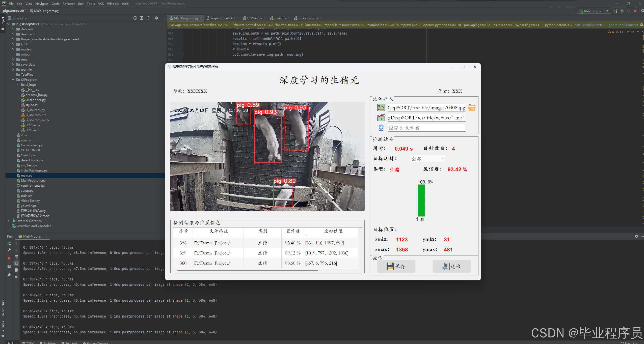Viewport: 644px width, 344px height.
Task: Open the Refactor menu
Action: click(69, 4)
